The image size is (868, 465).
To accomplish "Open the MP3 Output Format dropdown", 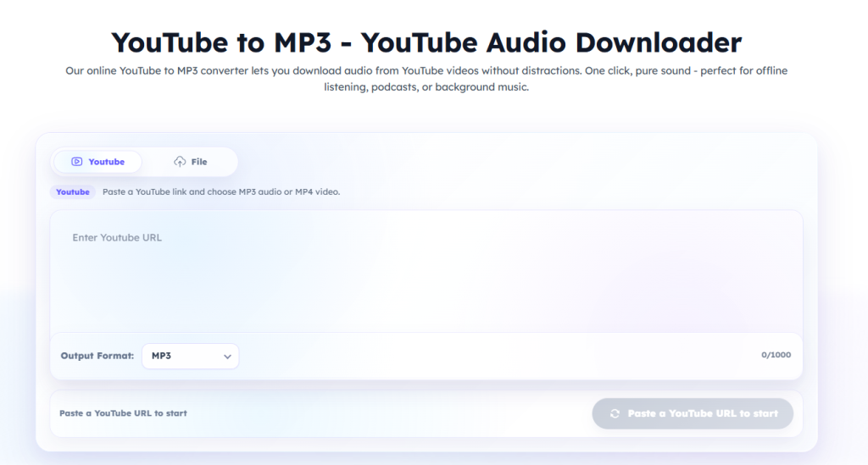I will [x=191, y=356].
